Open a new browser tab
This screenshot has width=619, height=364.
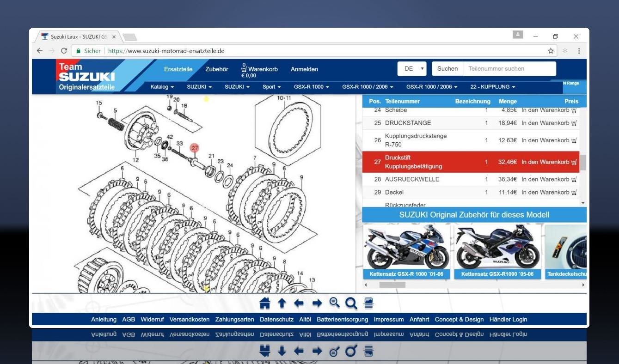(x=129, y=37)
